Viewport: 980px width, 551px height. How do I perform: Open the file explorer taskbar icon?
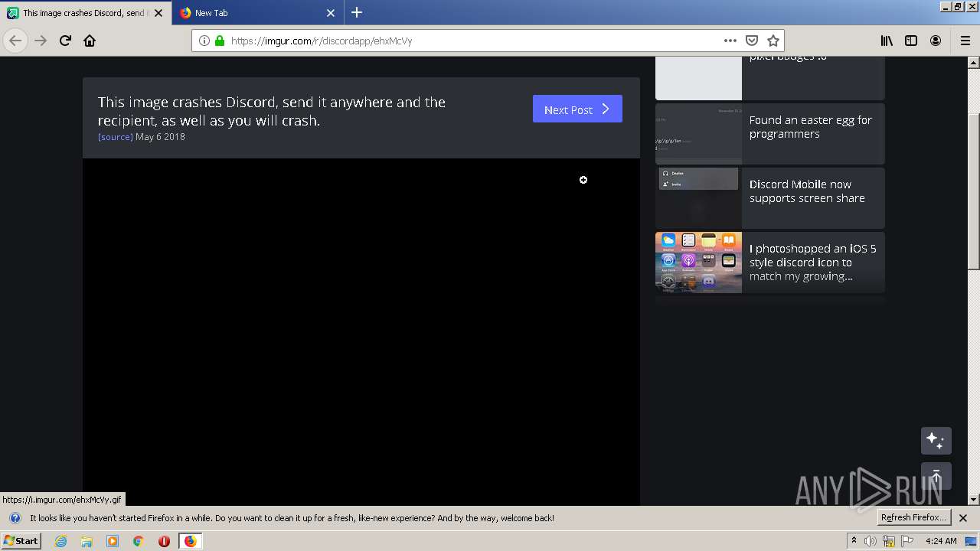tap(87, 541)
